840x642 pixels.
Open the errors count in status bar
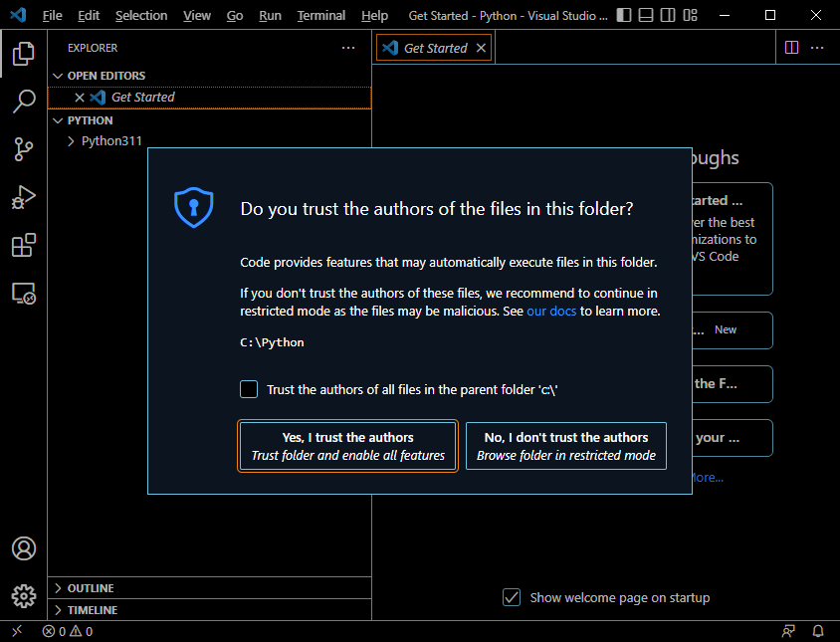click(x=54, y=631)
